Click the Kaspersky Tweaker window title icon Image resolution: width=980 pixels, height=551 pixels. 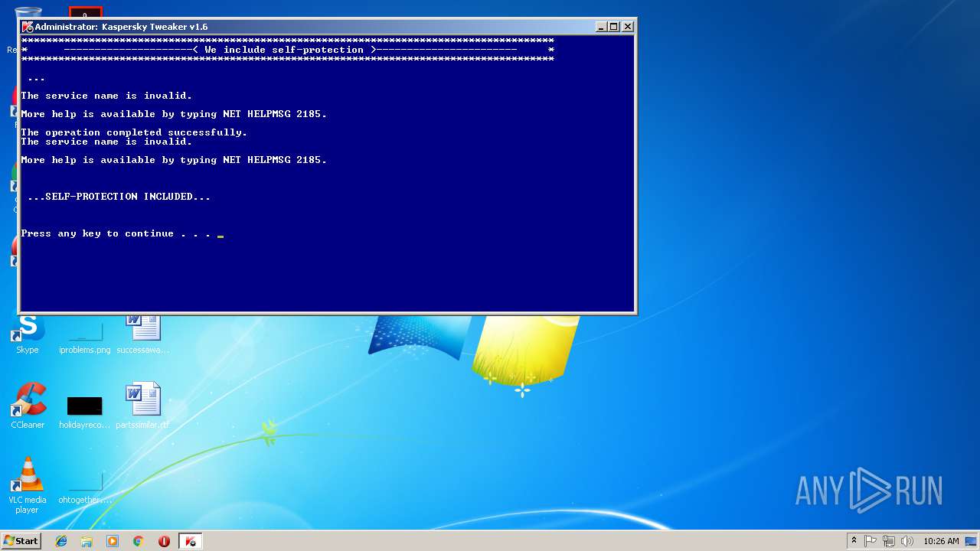pos(28,27)
